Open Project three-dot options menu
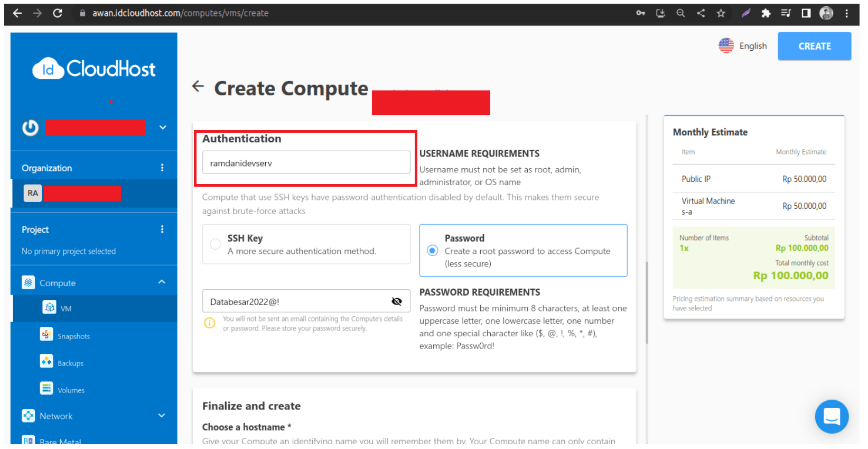The height and width of the screenshot is (449, 868). 162,229
